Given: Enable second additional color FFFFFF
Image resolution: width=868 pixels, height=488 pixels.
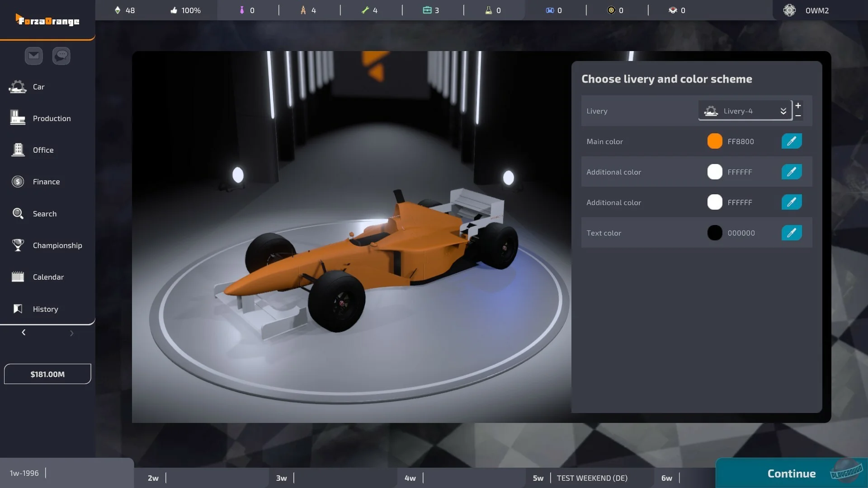Looking at the screenshot, I should pos(792,202).
